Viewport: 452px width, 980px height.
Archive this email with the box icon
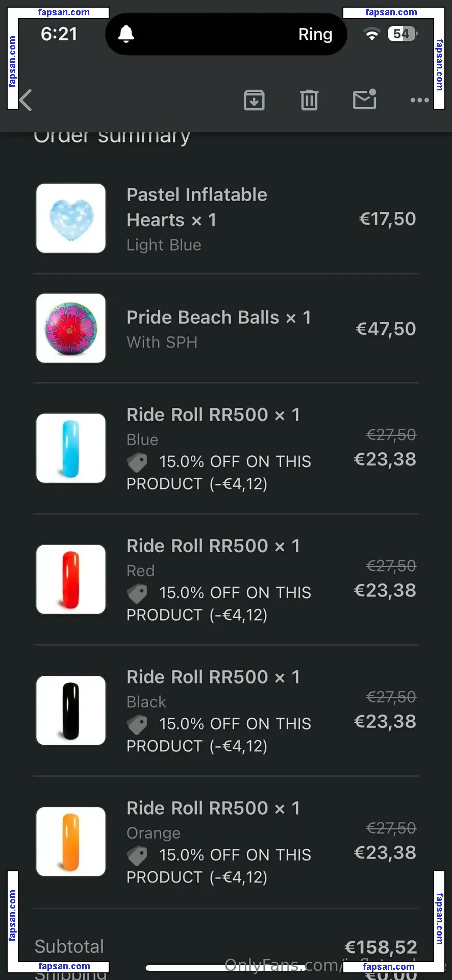254,100
